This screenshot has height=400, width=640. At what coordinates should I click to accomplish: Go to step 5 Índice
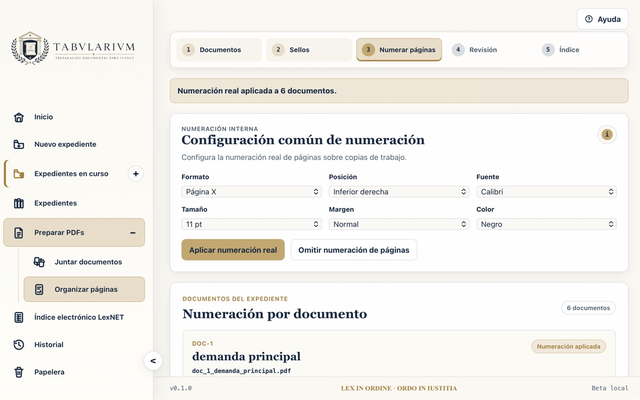579,50
